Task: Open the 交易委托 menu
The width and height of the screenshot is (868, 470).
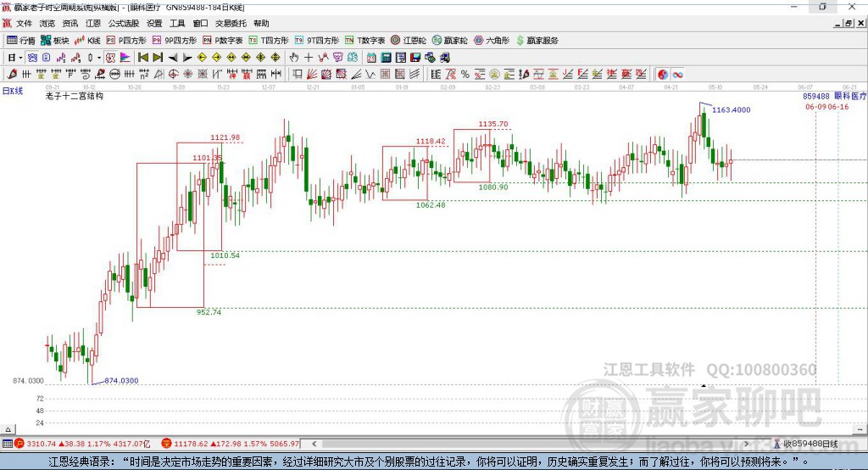Action: [x=231, y=23]
